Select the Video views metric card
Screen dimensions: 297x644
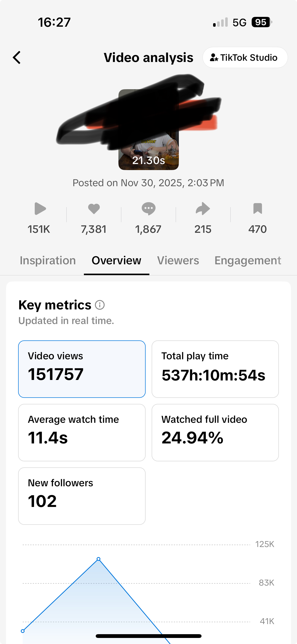click(x=82, y=369)
